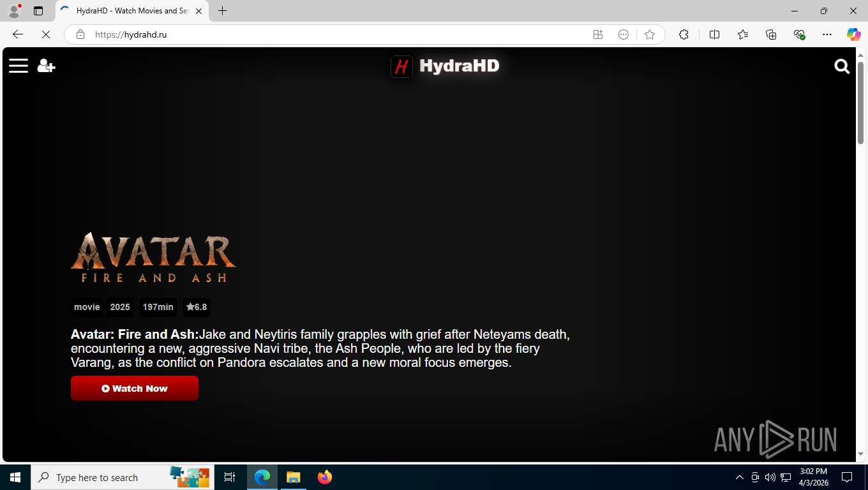
Task: Click the page scrollbar up arrow
Action: [x=860, y=54]
